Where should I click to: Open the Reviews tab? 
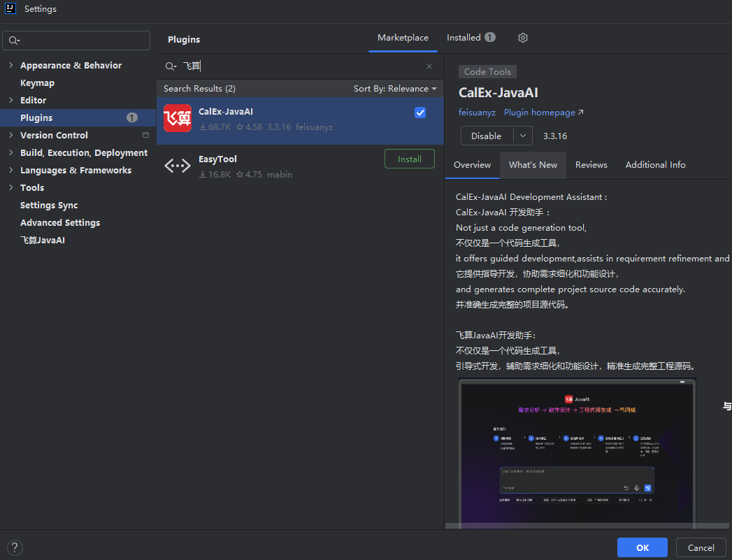click(x=591, y=165)
